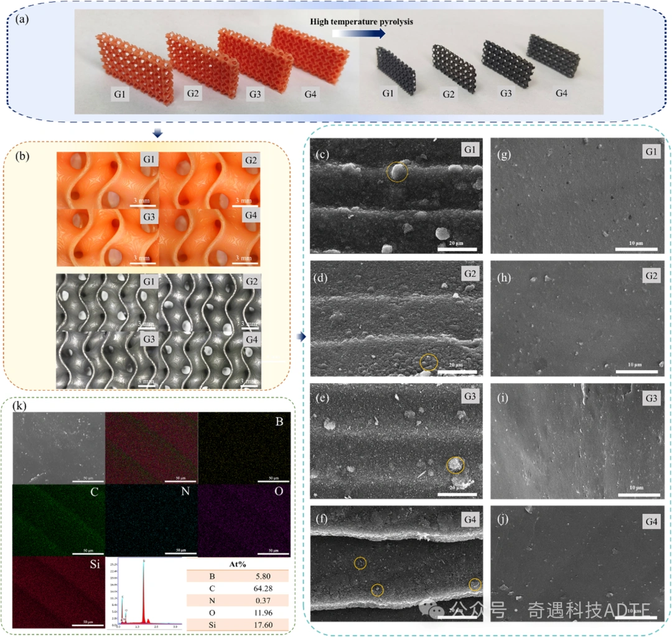Select the O value 11.96 in the table
The image size is (672, 637).
pyautogui.click(x=263, y=613)
